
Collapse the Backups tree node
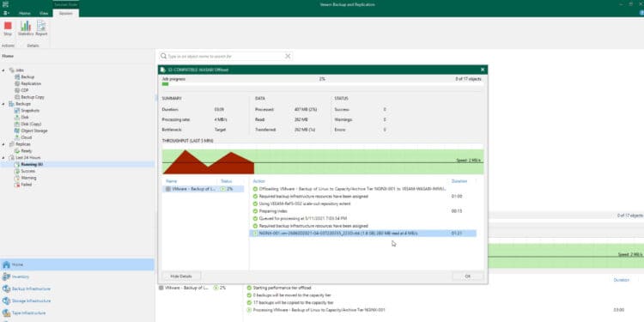(3, 104)
